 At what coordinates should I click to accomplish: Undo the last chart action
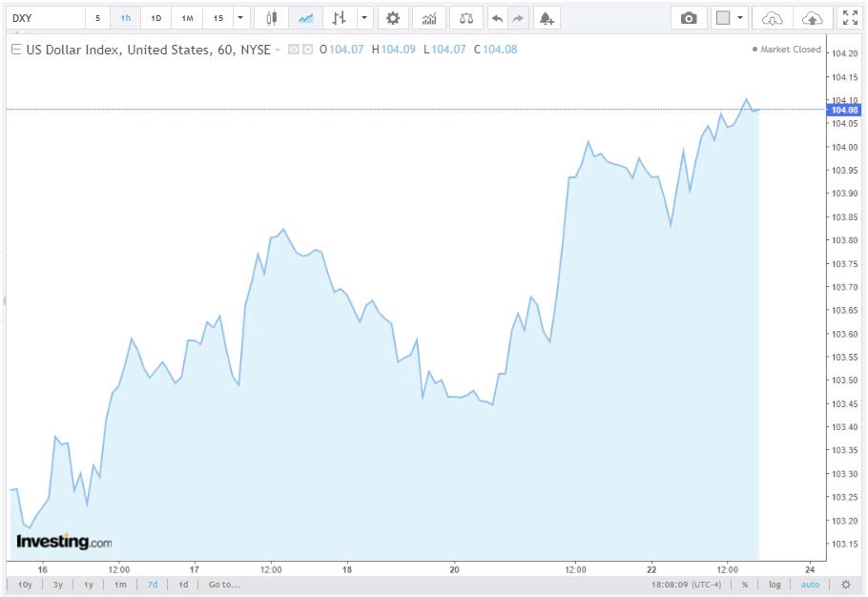496,18
